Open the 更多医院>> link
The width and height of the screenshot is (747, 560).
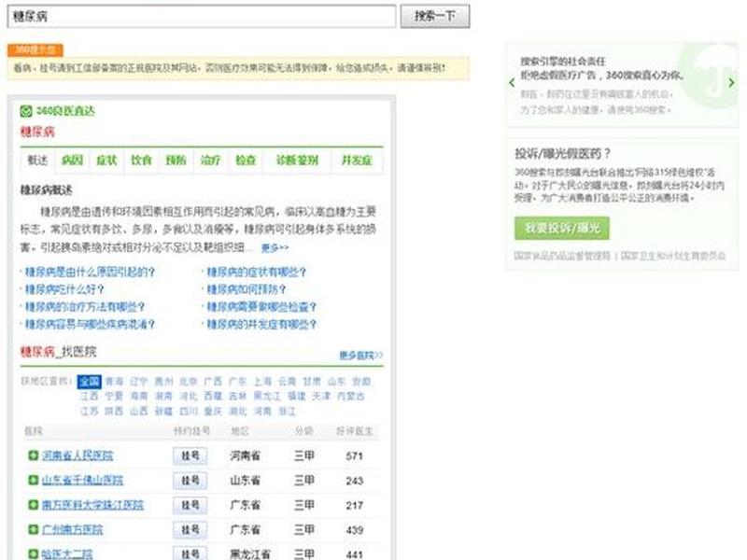(x=361, y=356)
